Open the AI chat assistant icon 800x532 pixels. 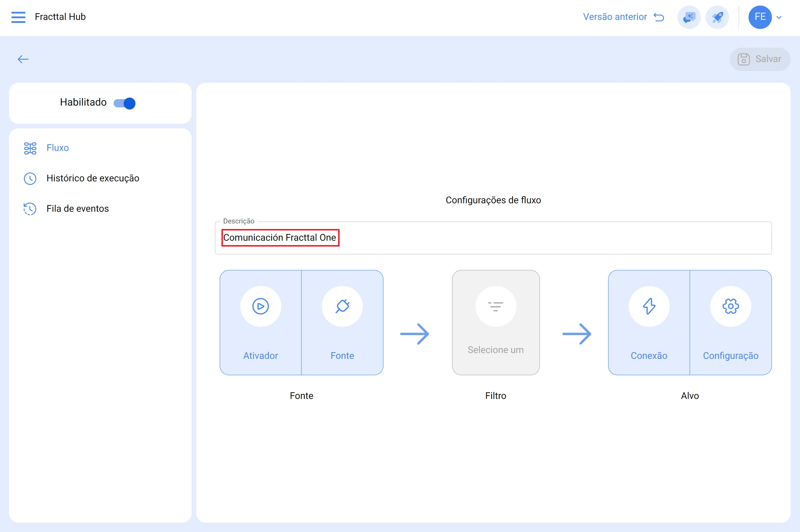coord(689,17)
